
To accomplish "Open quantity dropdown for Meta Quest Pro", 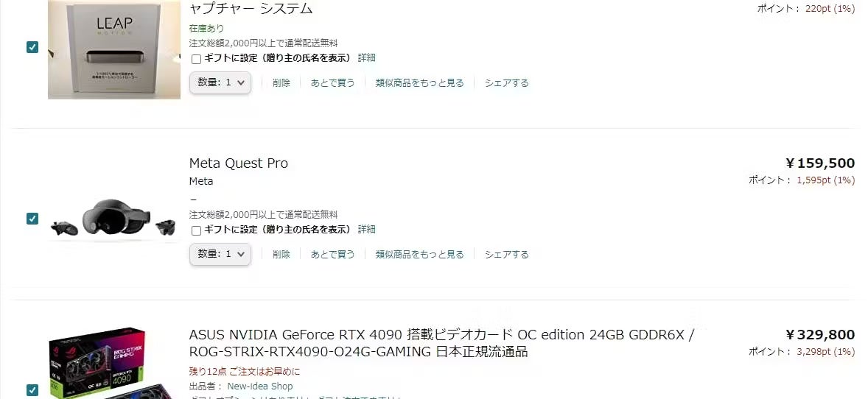I will click(220, 254).
